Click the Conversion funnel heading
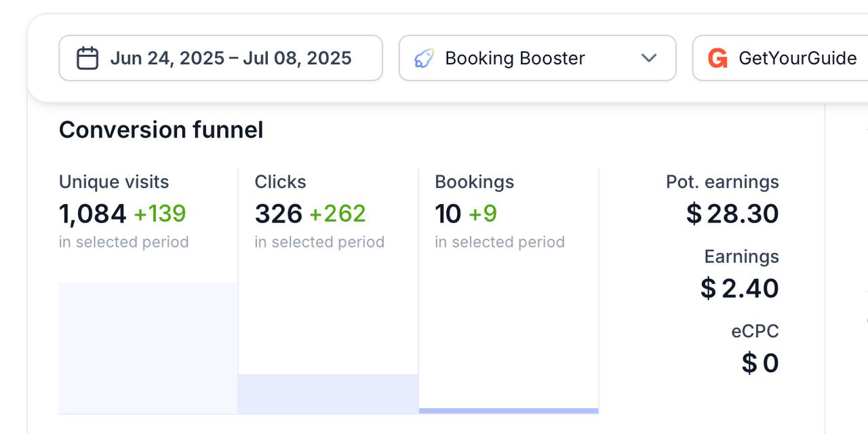This screenshot has height=434, width=868. [161, 130]
